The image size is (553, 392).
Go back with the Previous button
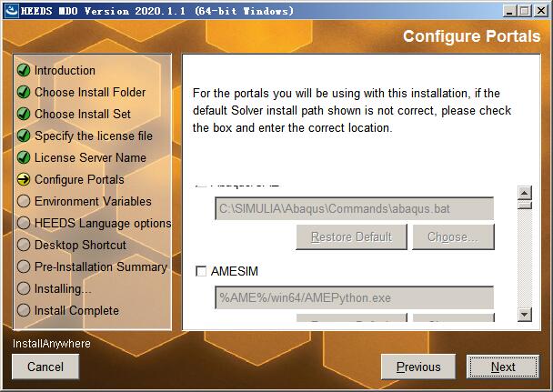click(418, 367)
